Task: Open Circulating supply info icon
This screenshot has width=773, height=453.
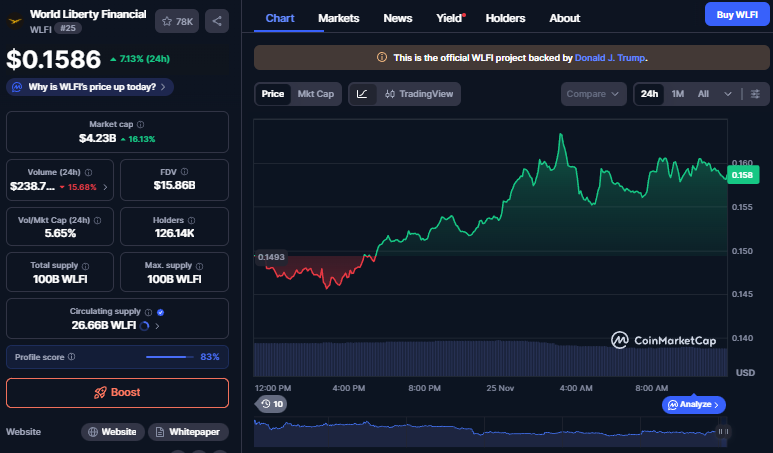Action: (x=148, y=312)
